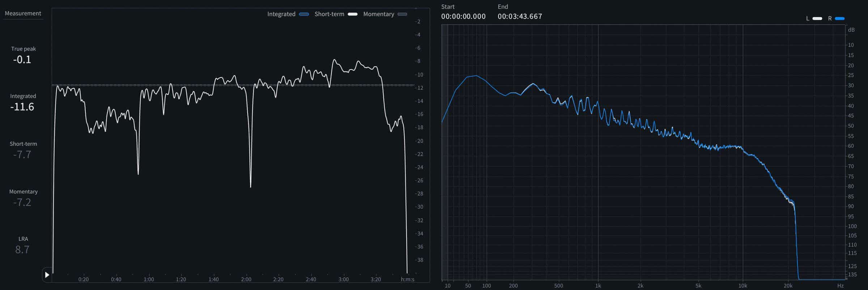Image resolution: width=868 pixels, height=290 pixels.
Task: Click the "dB" unit label on the spectrum
Action: tap(851, 30)
